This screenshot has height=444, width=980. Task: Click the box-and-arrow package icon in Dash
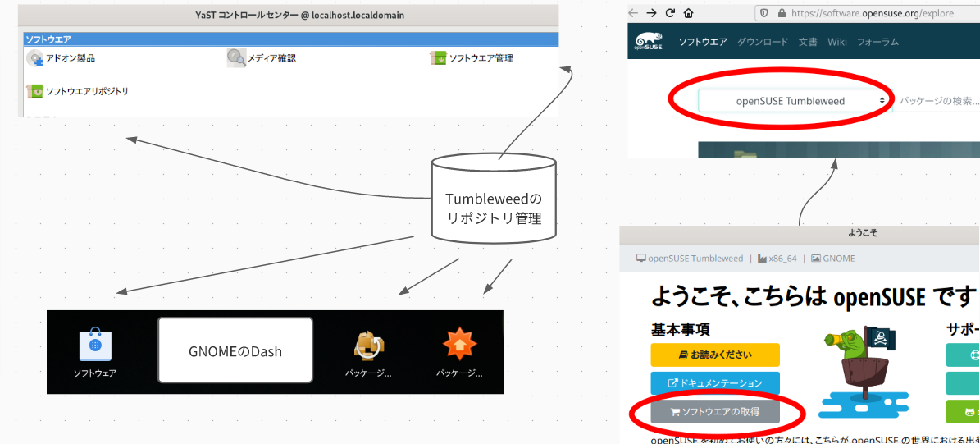pyautogui.click(x=369, y=346)
